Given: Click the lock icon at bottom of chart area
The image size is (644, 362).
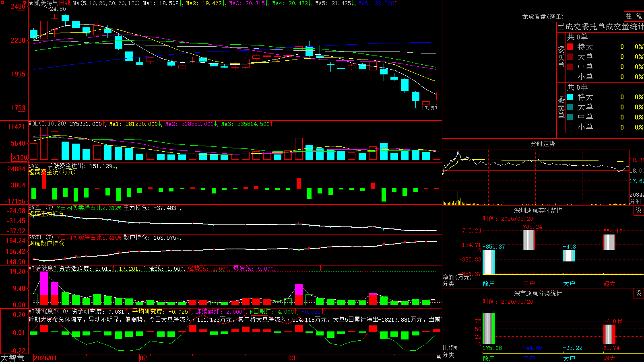Looking at the screenshot, I should tap(439, 357).
